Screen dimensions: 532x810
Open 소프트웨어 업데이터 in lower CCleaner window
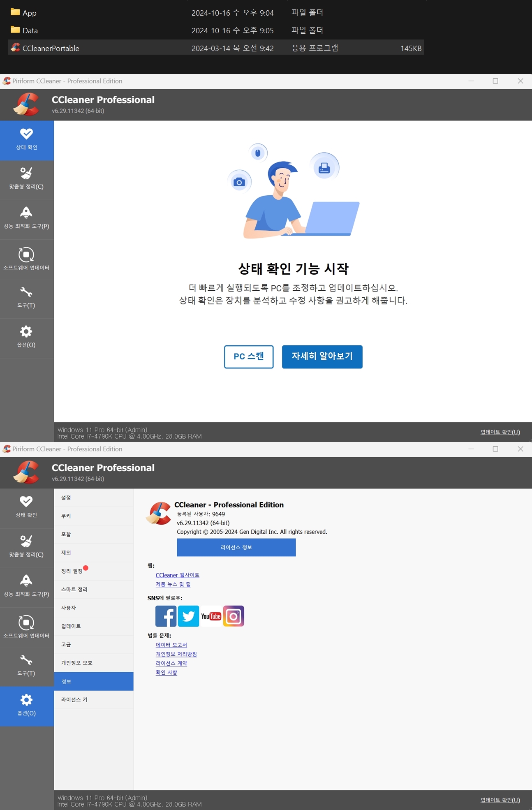click(27, 627)
